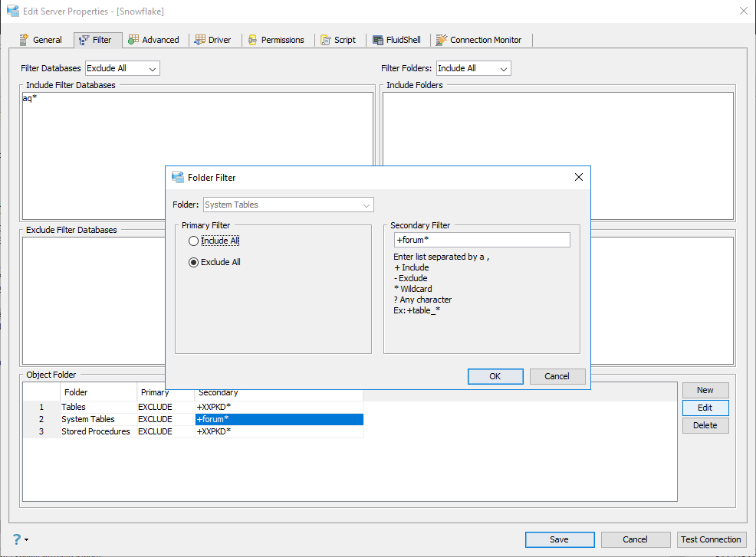
Task: Click the Permissions tab key icon
Action: coord(253,40)
